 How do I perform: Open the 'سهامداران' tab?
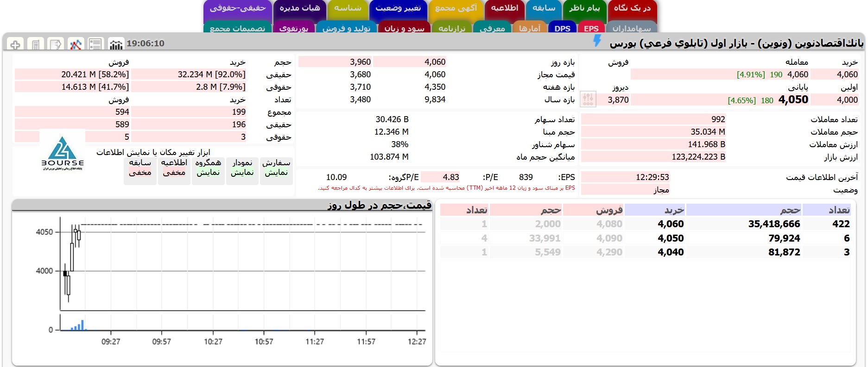(x=631, y=28)
